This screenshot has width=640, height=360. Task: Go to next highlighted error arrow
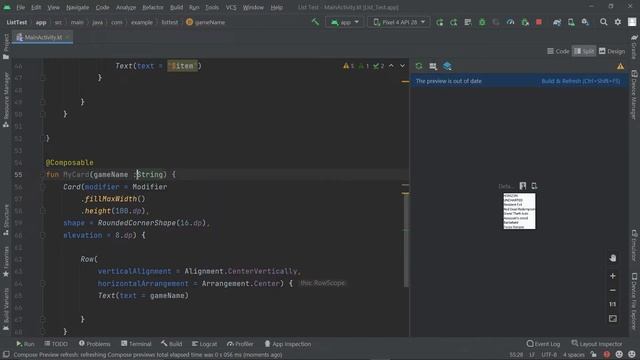point(402,66)
